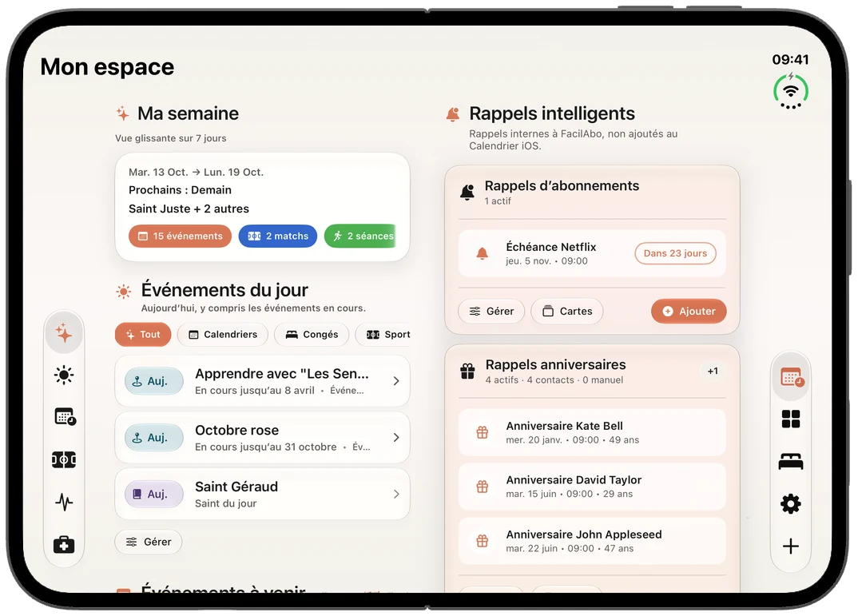Open the heartbeat activity icon in left sidebar

(64, 502)
